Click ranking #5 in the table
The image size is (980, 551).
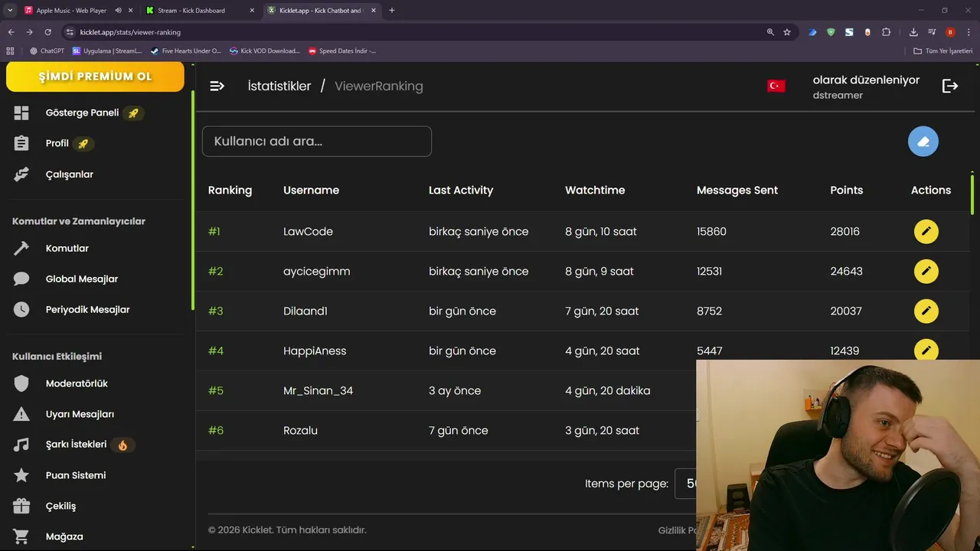(216, 390)
